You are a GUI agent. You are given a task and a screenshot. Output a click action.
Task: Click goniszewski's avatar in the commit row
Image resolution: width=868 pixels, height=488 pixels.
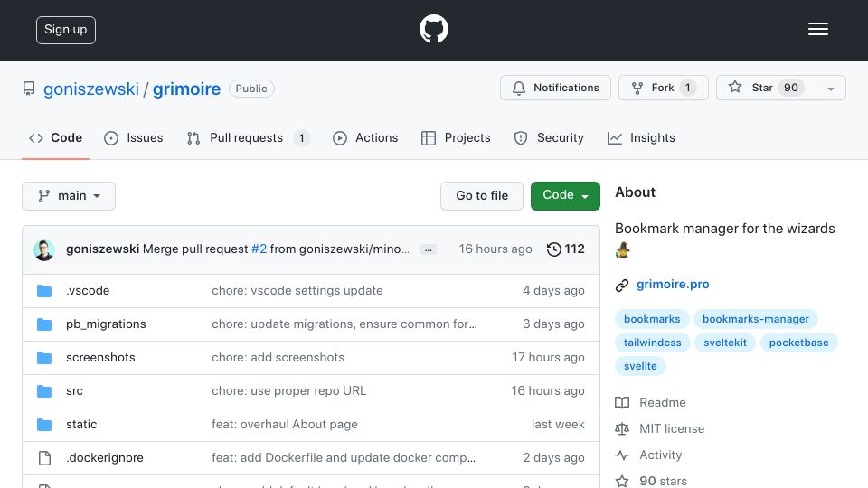click(44, 250)
